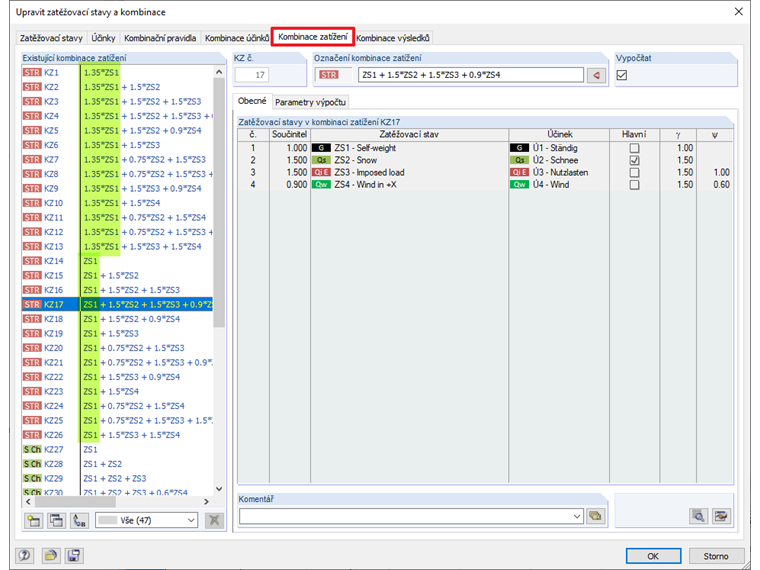Toggle Hlavní checkbox for ZS1 - Self-weight
The width and height of the screenshot is (760, 570).
tap(634, 148)
